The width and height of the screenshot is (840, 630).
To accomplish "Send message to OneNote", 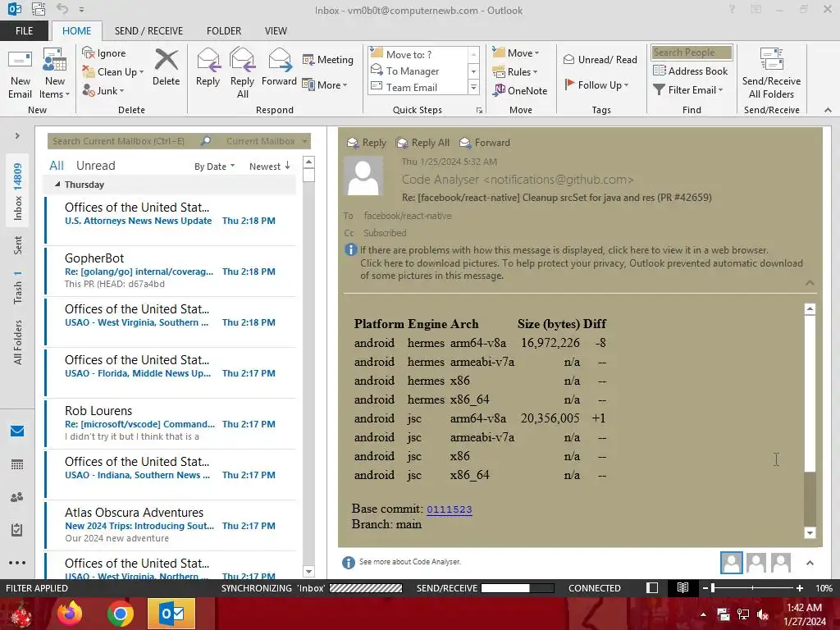I will coord(520,90).
